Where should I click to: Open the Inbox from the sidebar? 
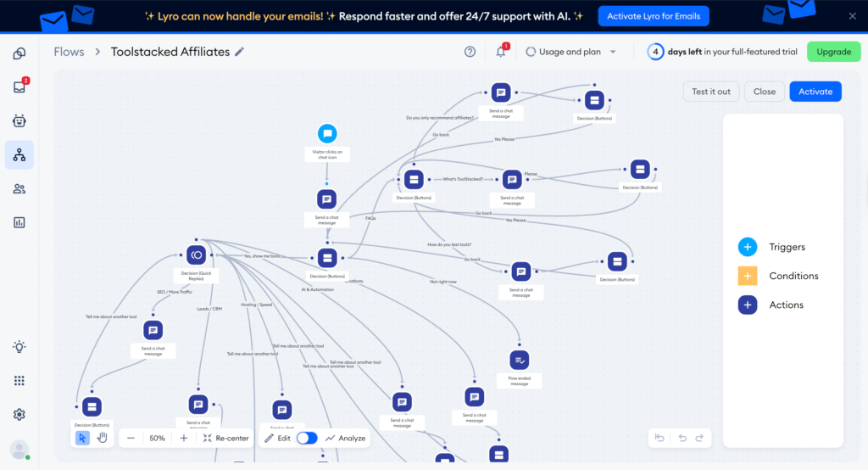pyautogui.click(x=19, y=87)
